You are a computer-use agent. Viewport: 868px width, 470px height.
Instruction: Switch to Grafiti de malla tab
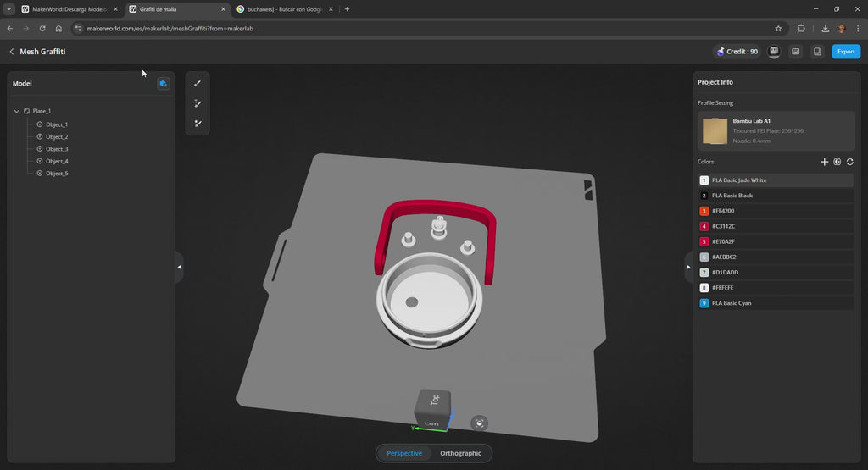coord(177,8)
